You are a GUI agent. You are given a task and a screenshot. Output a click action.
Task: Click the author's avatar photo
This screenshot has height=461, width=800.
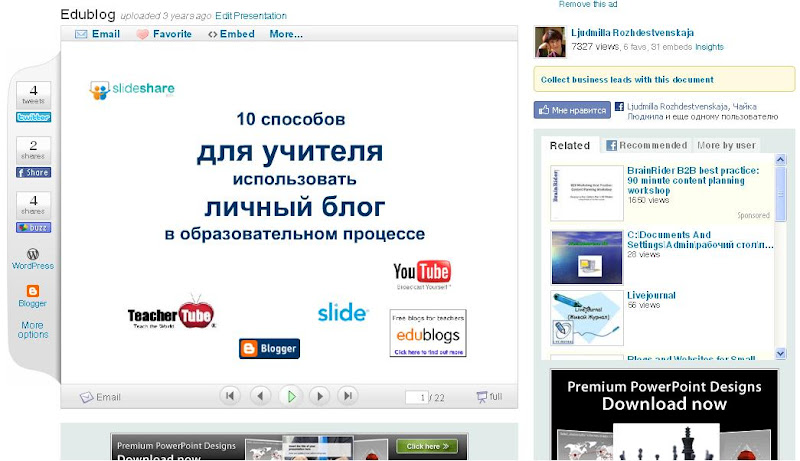pos(550,42)
